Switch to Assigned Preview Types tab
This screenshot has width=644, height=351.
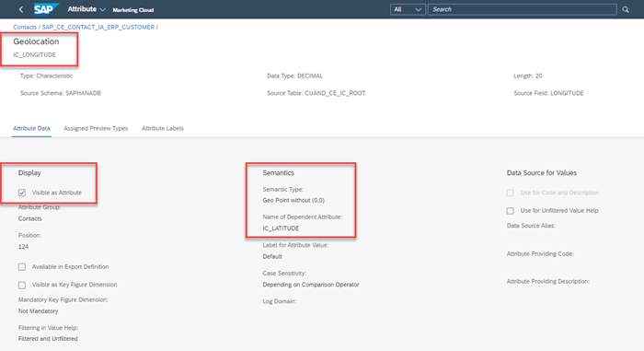pyautogui.click(x=96, y=128)
